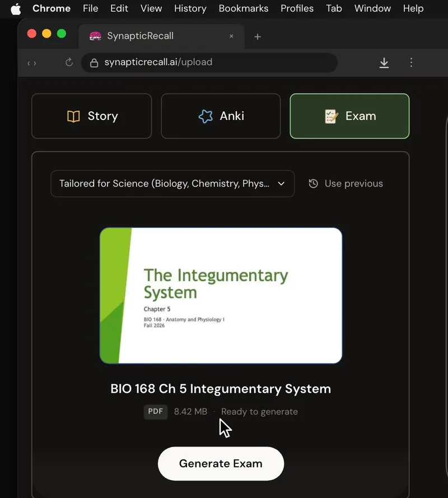Screen dimensions: 448x498
Task: Switch to Anki mode
Action: tap(221, 116)
